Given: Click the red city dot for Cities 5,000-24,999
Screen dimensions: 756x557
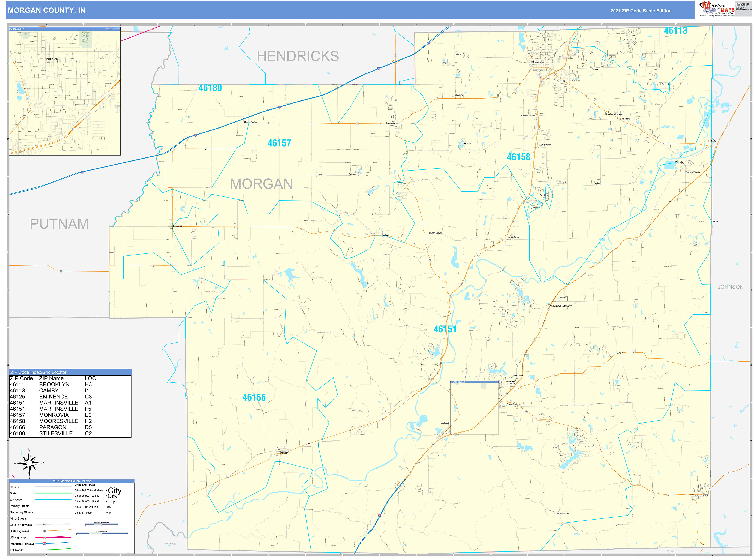Looking at the screenshot, I should 107,507.
